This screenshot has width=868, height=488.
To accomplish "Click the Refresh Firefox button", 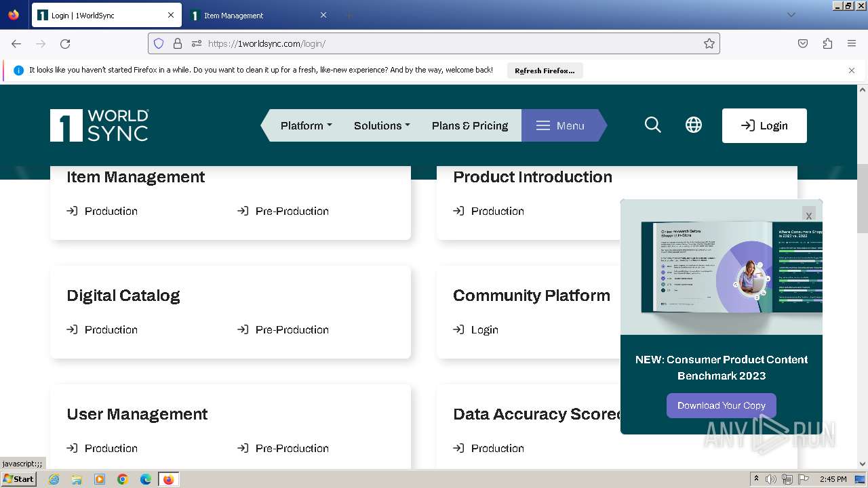I will click(545, 70).
